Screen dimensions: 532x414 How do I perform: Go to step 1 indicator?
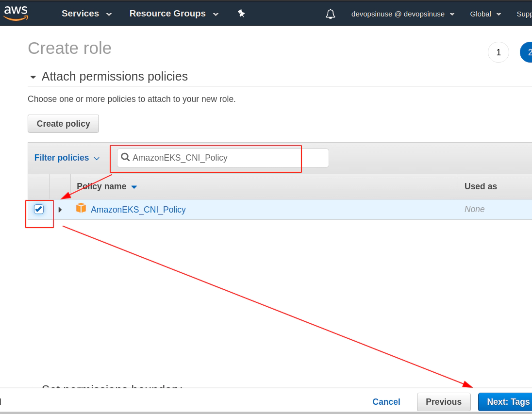click(x=499, y=52)
